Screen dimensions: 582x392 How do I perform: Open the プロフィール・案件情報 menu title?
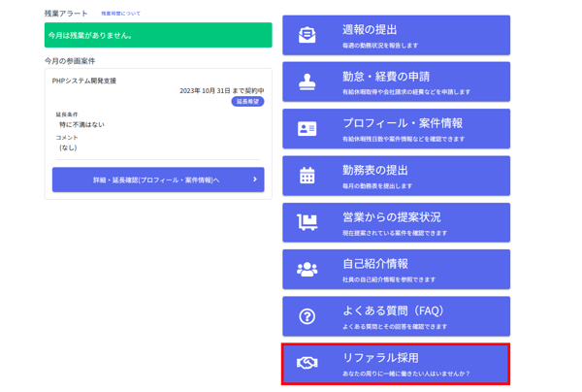(x=403, y=123)
